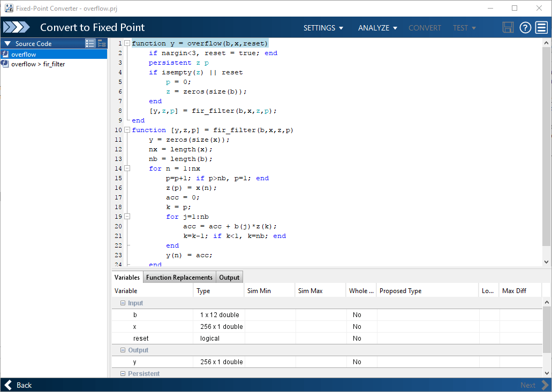Click the Save project floppy icon

508,27
